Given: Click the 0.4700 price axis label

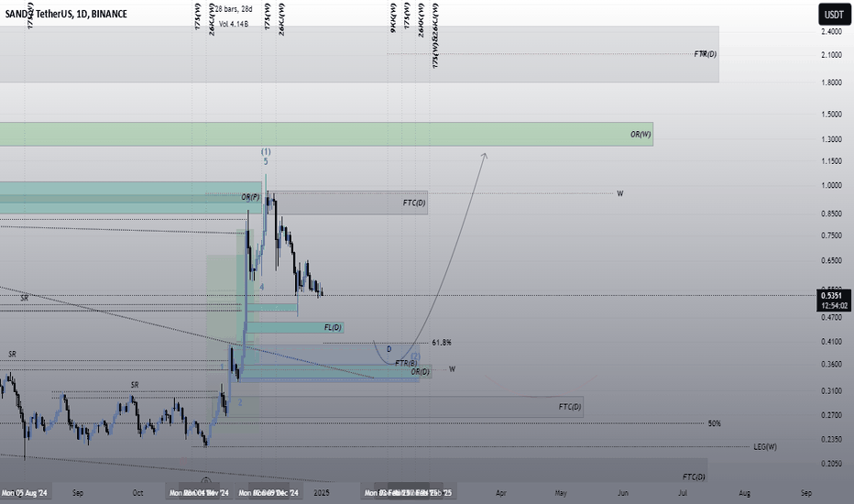Looking at the screenshot, I should coord(831,317).
